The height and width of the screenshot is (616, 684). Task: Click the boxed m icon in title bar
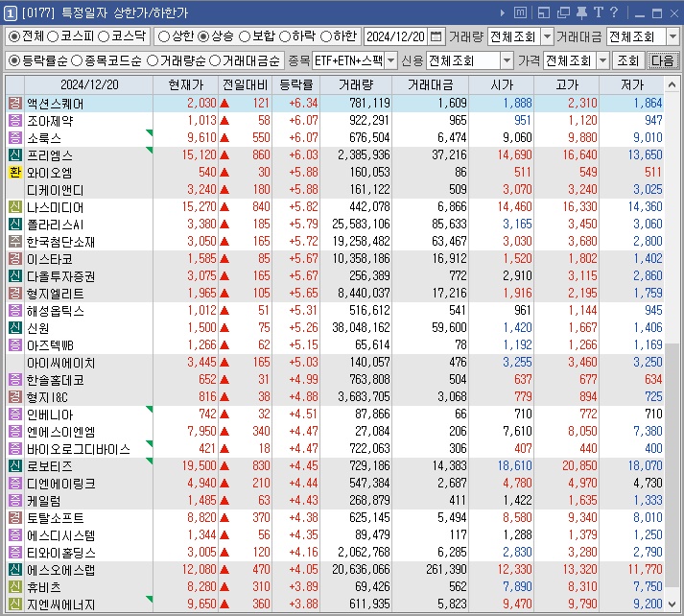point(520,12)
